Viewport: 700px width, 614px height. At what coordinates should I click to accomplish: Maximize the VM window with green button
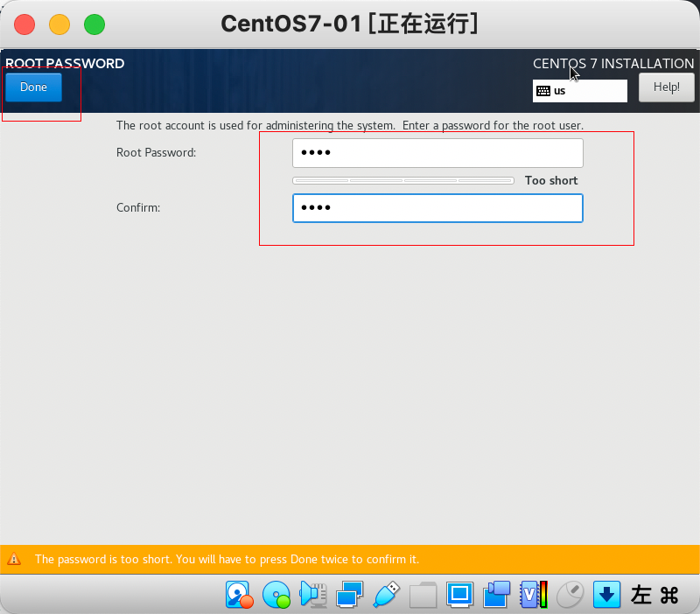click(x=94, y=24)
